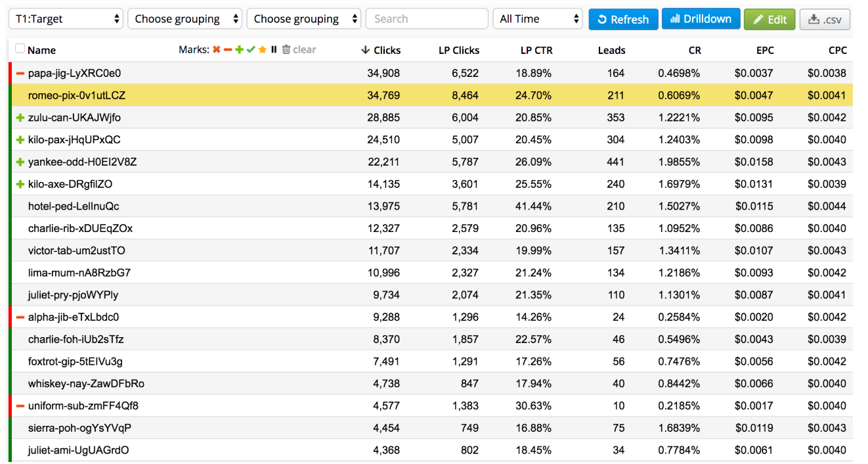Click the green Edit button
Screen dimensions: 868x464
(x=769, y=19)
